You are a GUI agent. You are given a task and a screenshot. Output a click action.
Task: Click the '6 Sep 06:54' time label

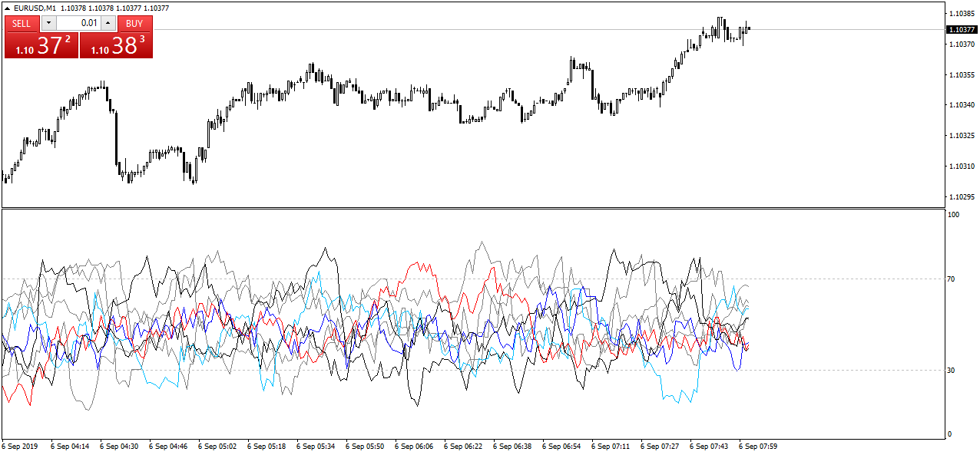561,446
